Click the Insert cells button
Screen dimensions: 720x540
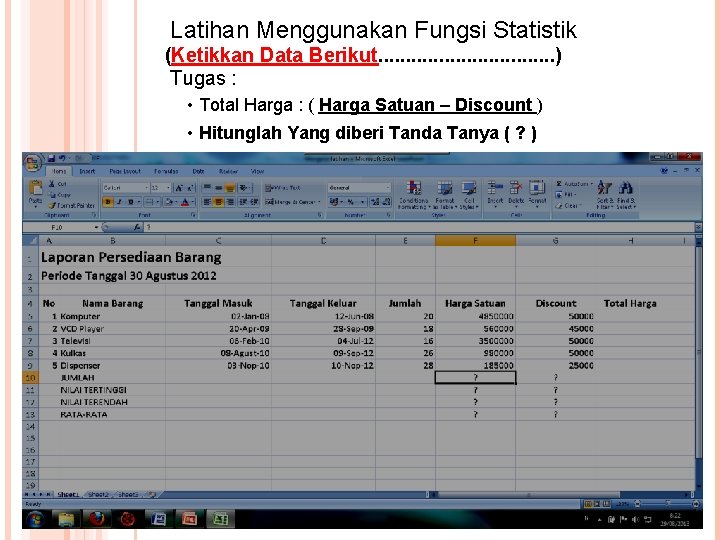[495, 195]
